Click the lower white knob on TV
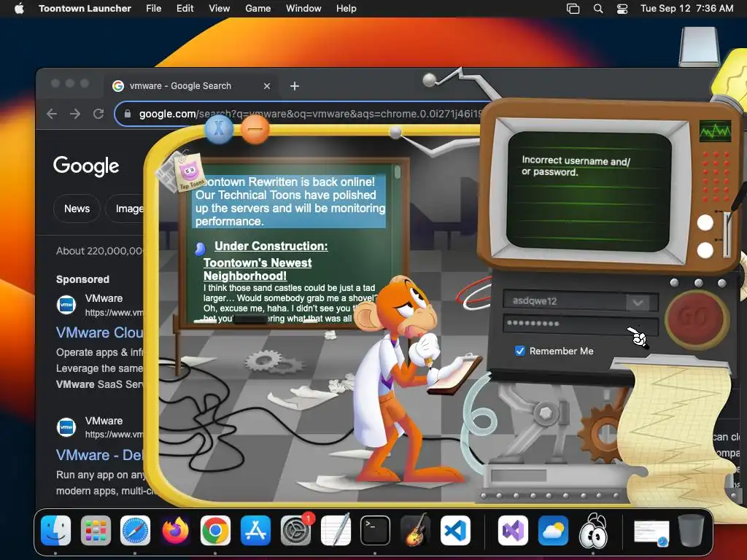Viewport: 747px width, 560px height. [x=705, y=250]
